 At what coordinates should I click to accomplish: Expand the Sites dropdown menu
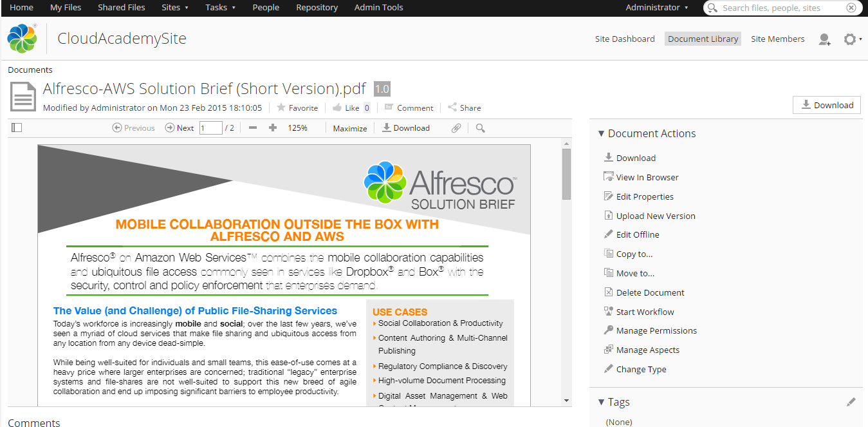[175, 8]
